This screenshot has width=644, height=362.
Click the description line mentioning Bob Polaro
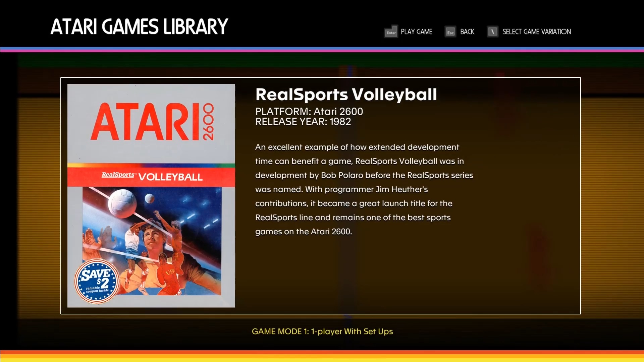tap(364, 175)
